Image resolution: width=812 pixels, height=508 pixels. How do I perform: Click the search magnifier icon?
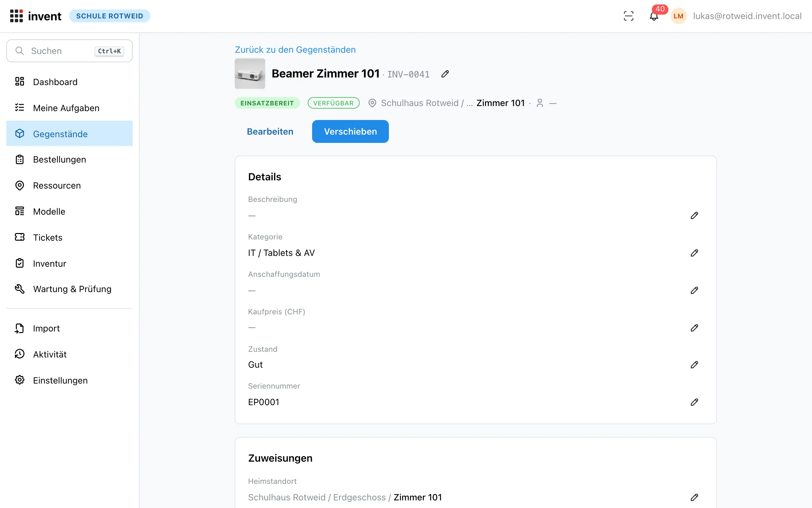pyautogui.click(x=20, y=51)
